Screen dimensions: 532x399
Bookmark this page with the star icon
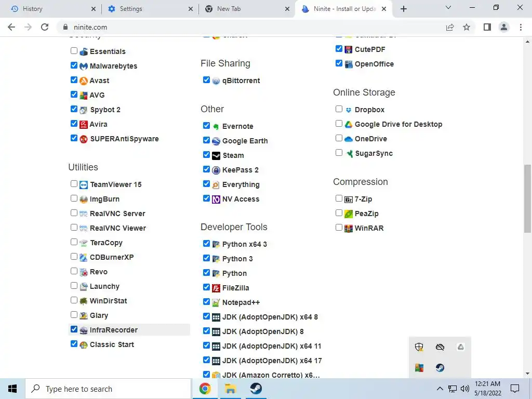click(x=467, y=27)
